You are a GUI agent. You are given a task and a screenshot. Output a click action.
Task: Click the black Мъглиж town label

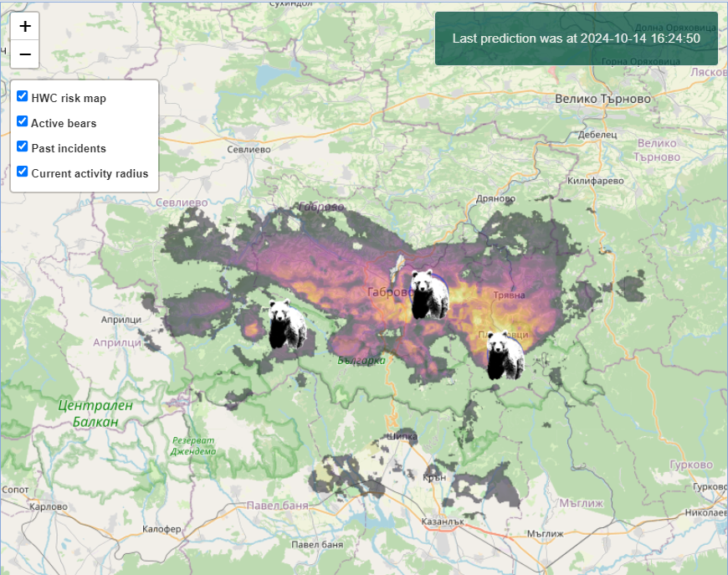(545, 534)
